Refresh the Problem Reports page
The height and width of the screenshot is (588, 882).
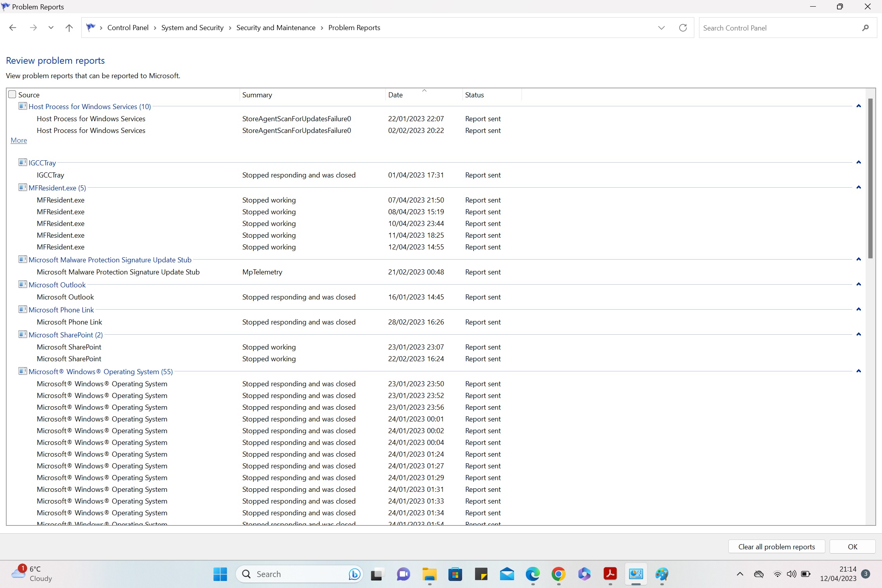click(x=683, y=28)
